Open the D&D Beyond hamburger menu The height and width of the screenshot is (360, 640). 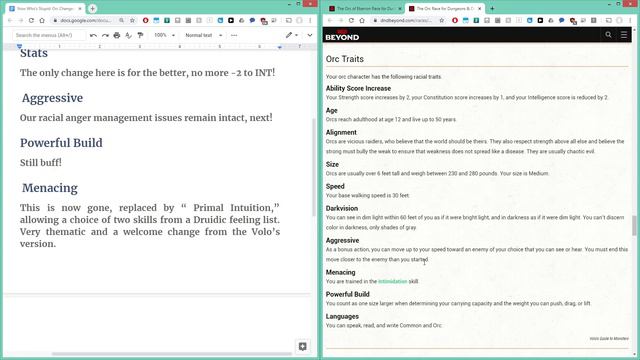click(624, 35)
